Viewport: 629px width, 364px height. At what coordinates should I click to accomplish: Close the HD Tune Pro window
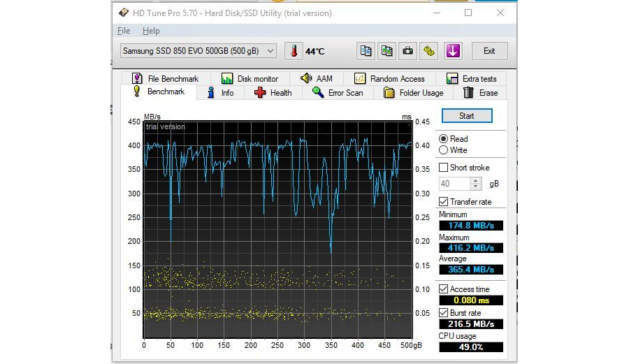pyautogui.click(x=500, y=13)
